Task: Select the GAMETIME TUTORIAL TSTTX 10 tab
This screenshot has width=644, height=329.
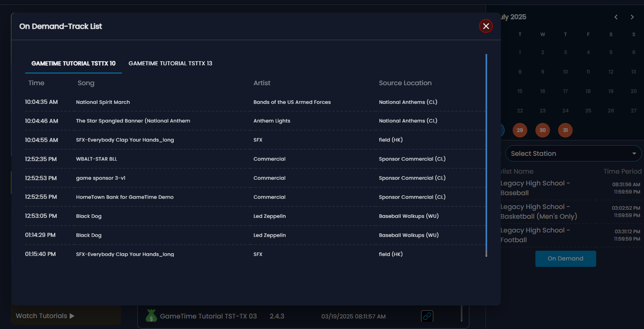Action: (73, 63)
